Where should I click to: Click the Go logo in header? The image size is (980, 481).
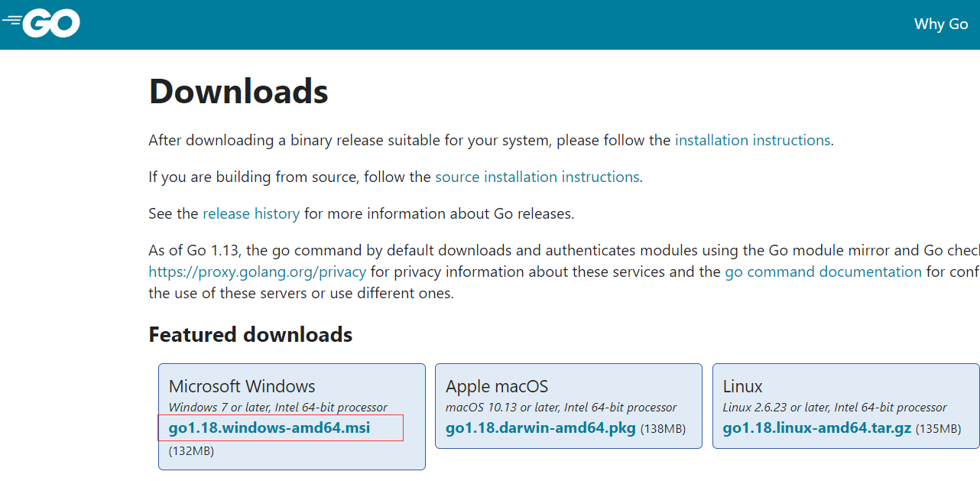(x=41, y=23)
